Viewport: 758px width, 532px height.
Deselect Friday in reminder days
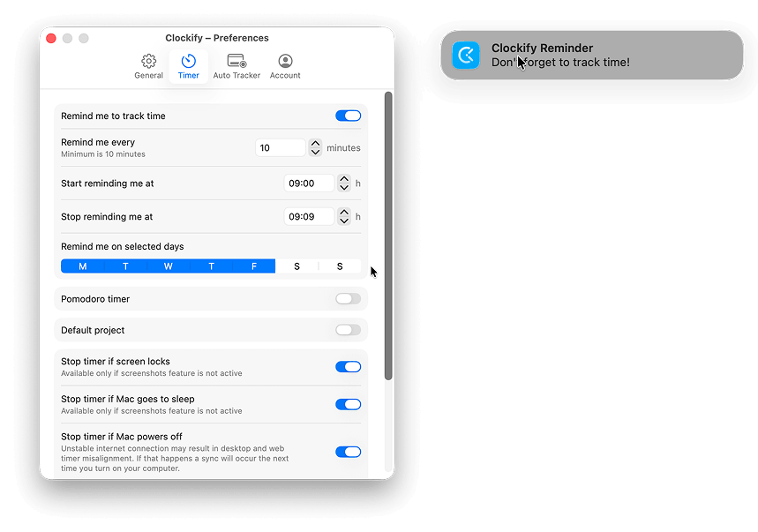[254, 266]
